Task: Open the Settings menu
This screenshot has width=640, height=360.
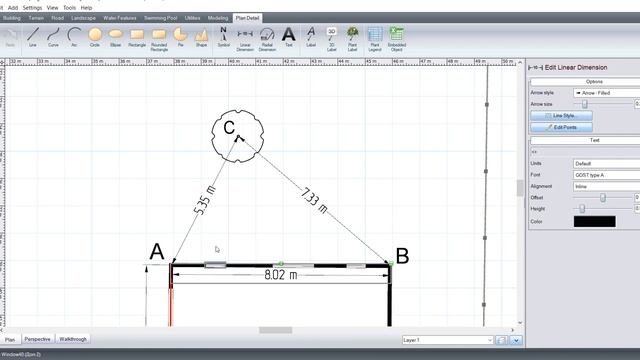Action: coord(32,8)
